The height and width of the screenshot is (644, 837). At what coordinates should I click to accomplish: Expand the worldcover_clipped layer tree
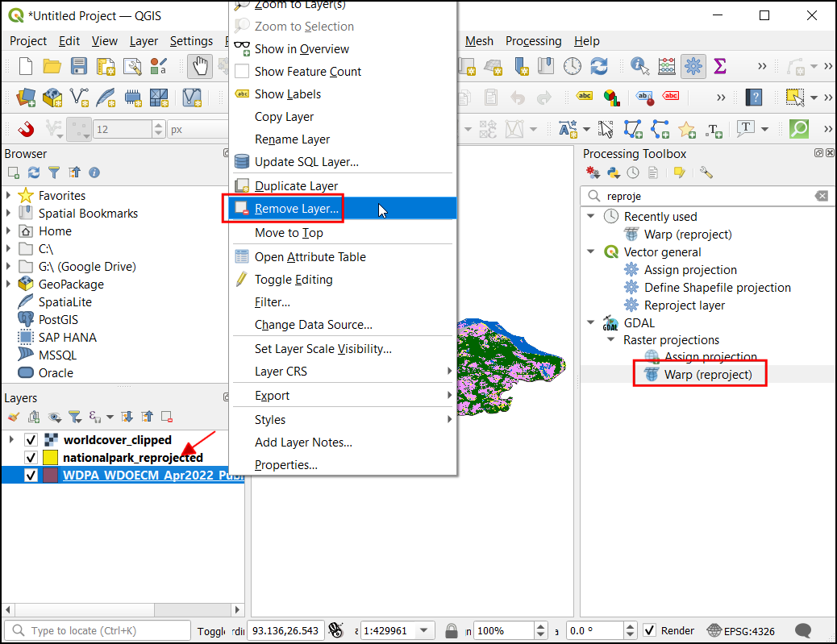pyautogui.click(x=11, y=440)
